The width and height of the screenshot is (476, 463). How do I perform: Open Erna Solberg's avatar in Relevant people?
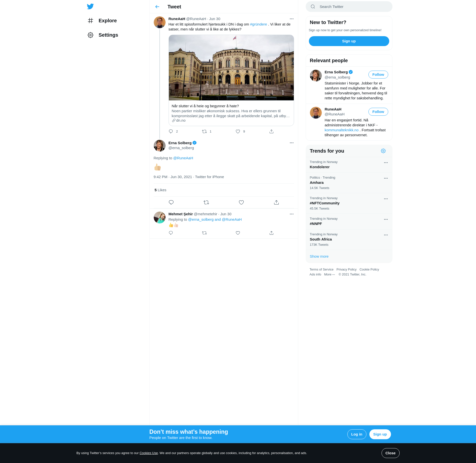(x=316, y=76)
